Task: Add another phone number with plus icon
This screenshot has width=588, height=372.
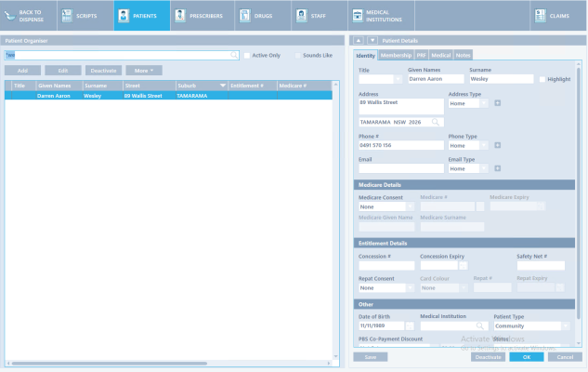Action: pos(498,145)
